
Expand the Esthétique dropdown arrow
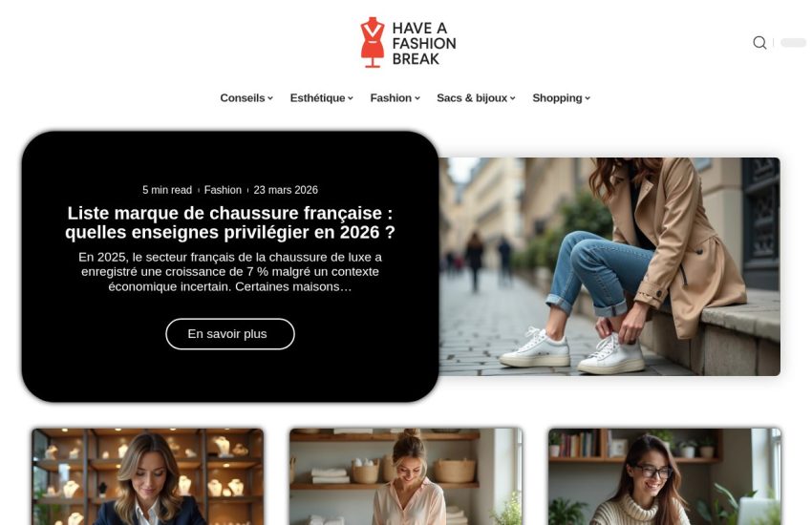coord(351,98)
